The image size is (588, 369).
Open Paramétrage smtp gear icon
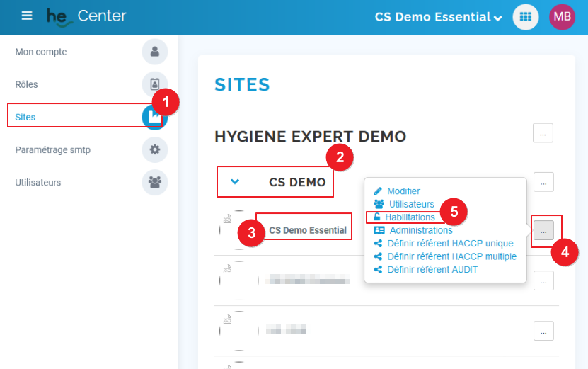coord(154,150)
